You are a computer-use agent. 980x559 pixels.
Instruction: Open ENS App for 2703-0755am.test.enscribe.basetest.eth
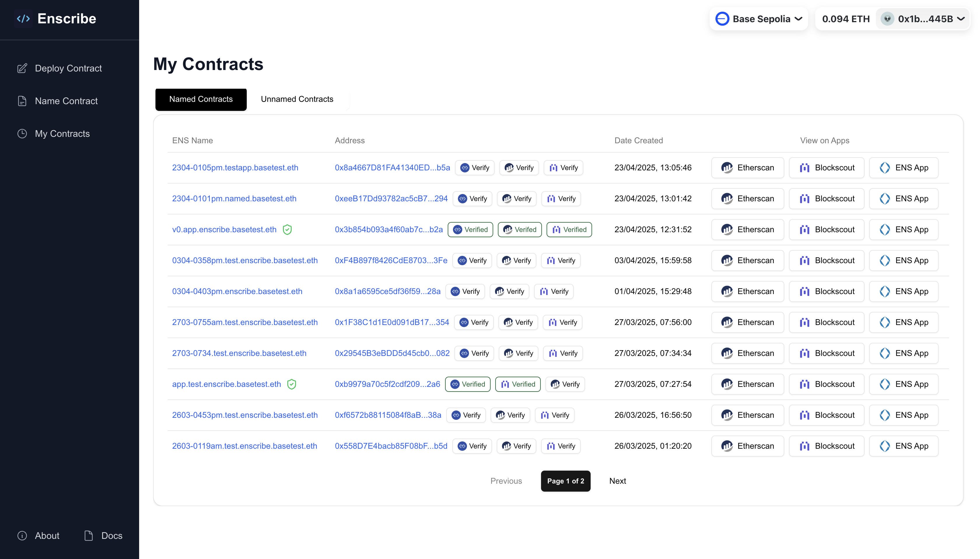(904, 322)
